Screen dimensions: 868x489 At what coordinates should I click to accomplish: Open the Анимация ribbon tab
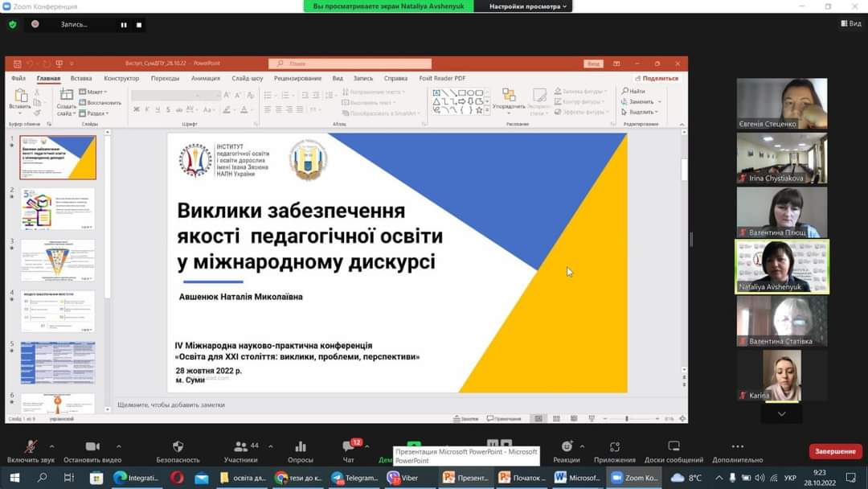click(x=206, y=79)
